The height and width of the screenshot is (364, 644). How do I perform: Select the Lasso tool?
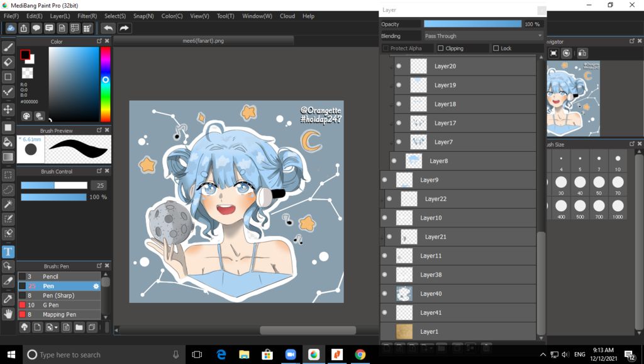click(x=8, y=190)
